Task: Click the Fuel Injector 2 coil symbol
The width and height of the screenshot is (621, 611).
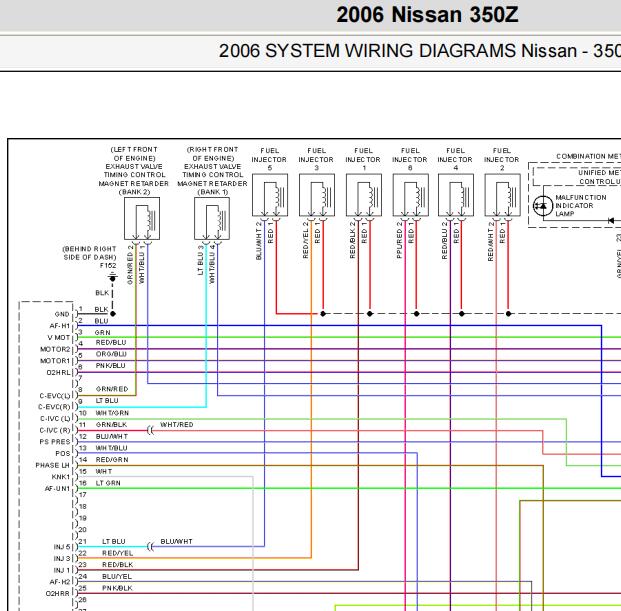Action: point(503,195)
